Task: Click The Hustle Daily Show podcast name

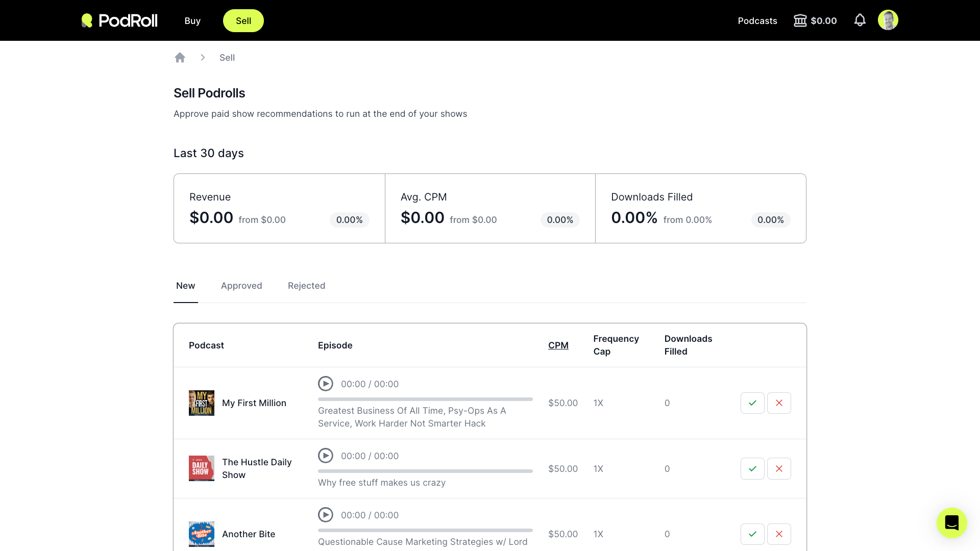Action: click(257, 468)
